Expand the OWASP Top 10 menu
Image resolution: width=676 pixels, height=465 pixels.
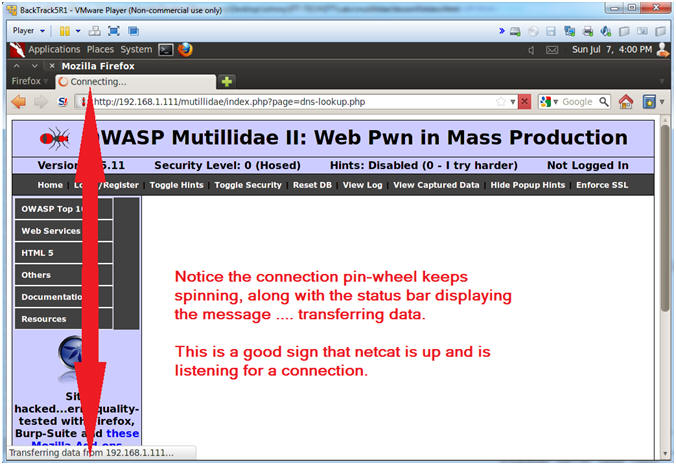point(64,209)
